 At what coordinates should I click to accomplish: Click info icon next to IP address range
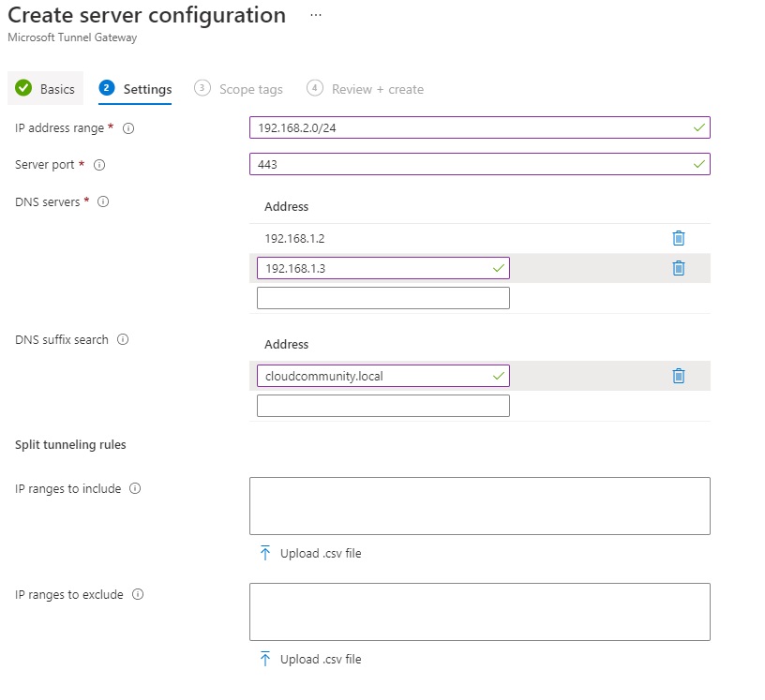129,128
